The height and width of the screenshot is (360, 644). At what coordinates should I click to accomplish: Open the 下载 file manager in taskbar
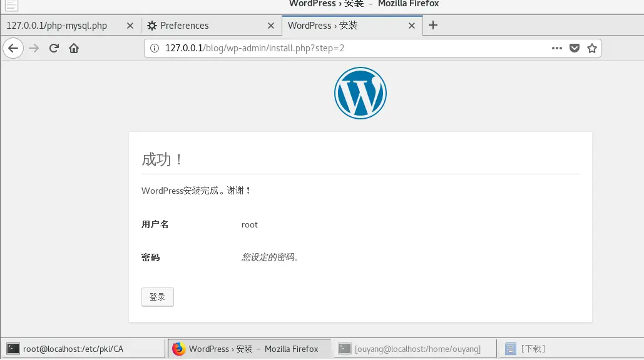coord(571,349)
